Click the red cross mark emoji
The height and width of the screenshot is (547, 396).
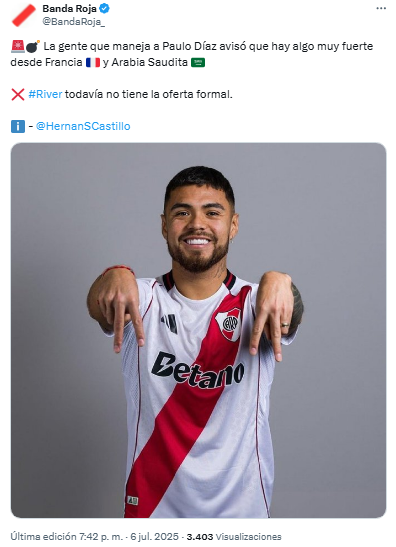(x=18, y=95)
